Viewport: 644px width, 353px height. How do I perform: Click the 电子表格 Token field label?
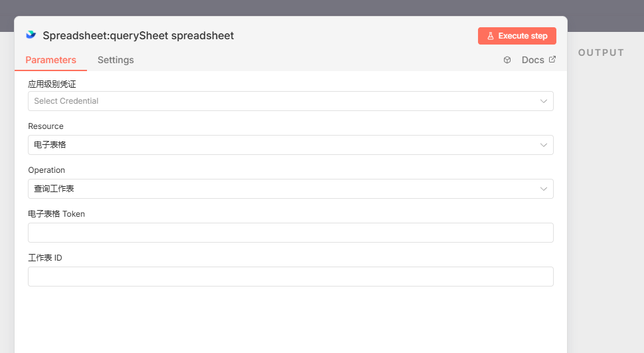[x=56, y=214]
